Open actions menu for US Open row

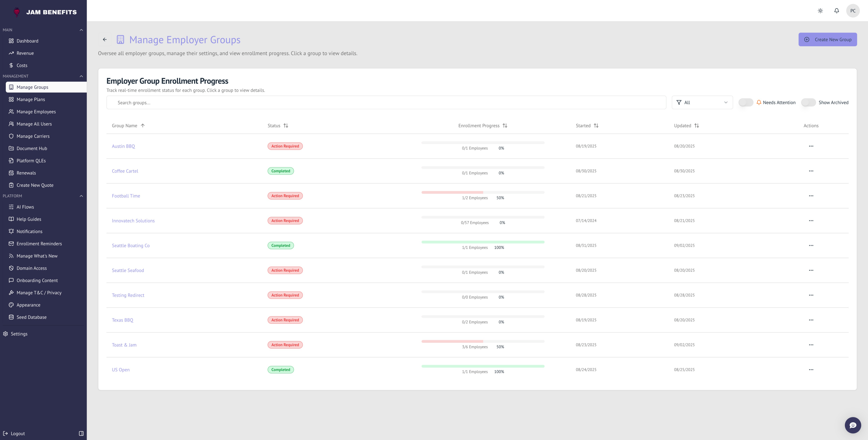click(x=811, y=370)
